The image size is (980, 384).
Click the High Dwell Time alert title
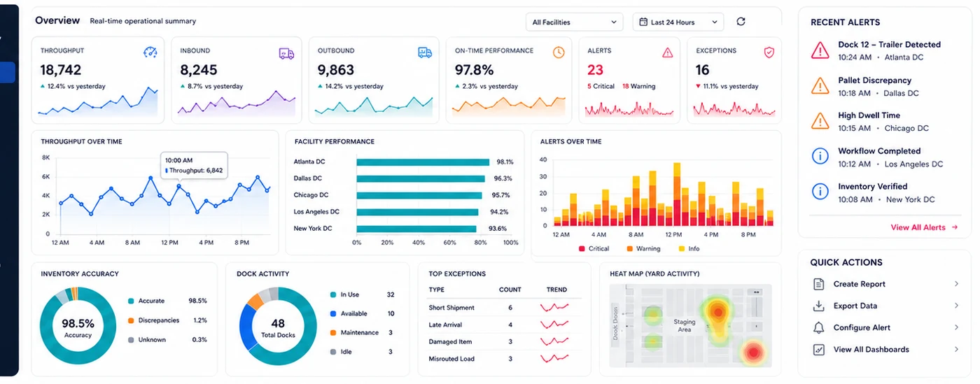[869, 115]
